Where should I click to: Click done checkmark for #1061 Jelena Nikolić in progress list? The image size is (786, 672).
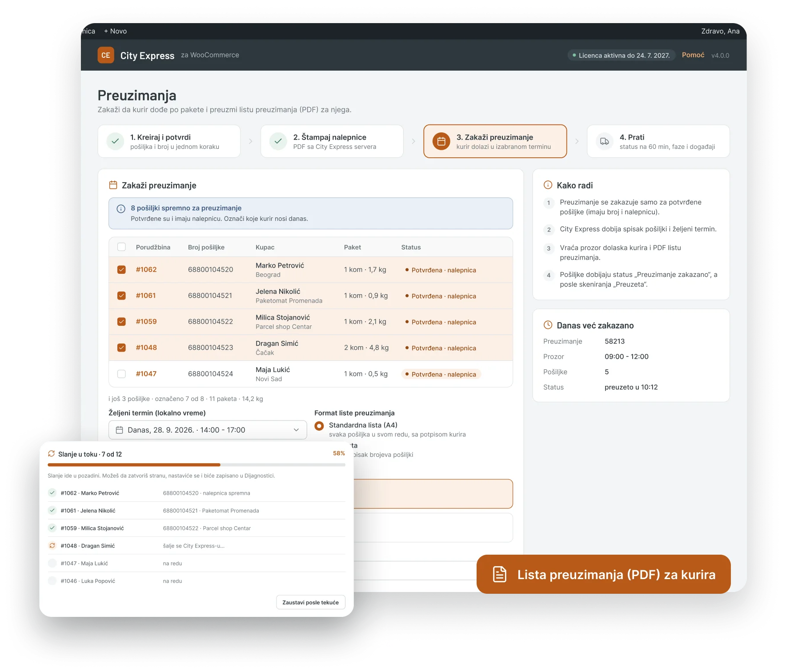pyautogui.click(x=52, y=511)
